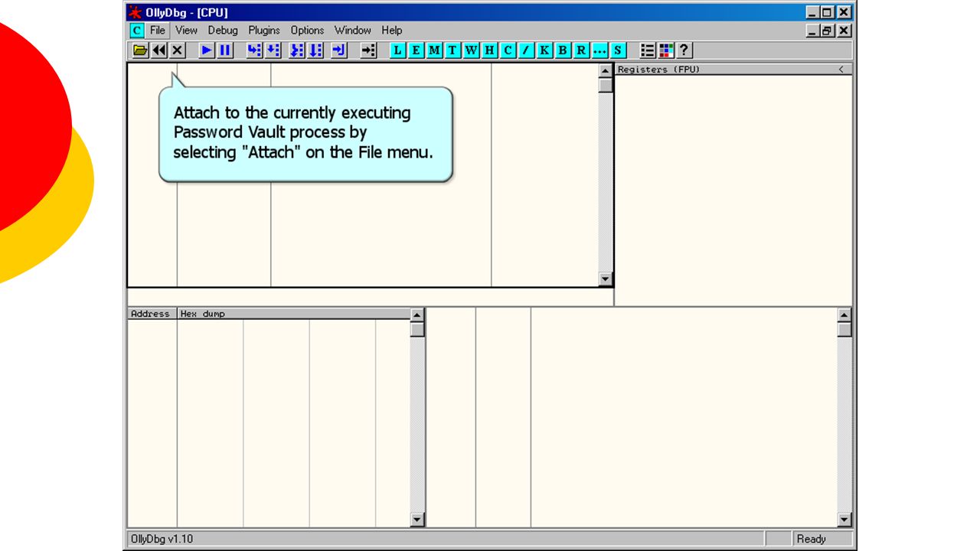The width and height of the screenshot is (980, 551).
Task: Click the Step into toolbar icon
Action: (x=254, y=51)
